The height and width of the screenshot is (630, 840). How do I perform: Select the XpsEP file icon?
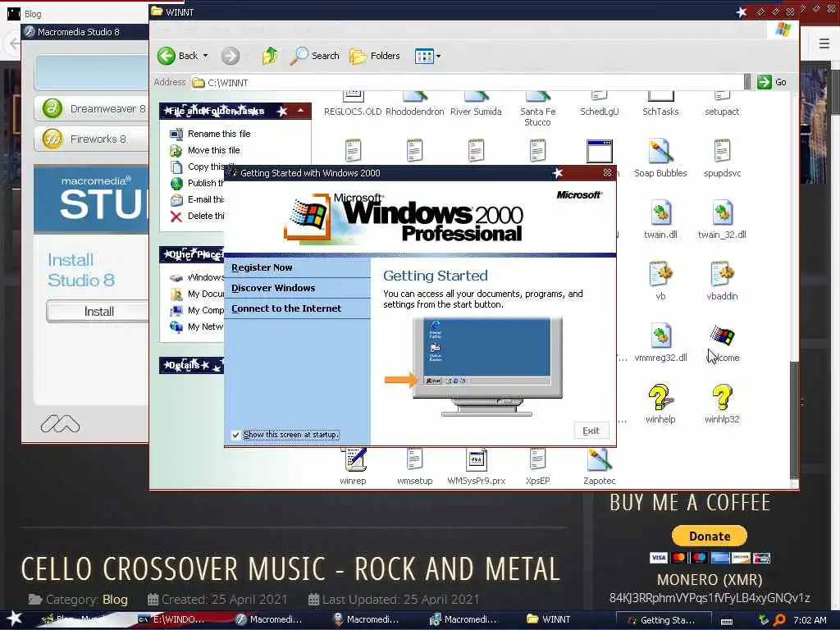[538, 466]
